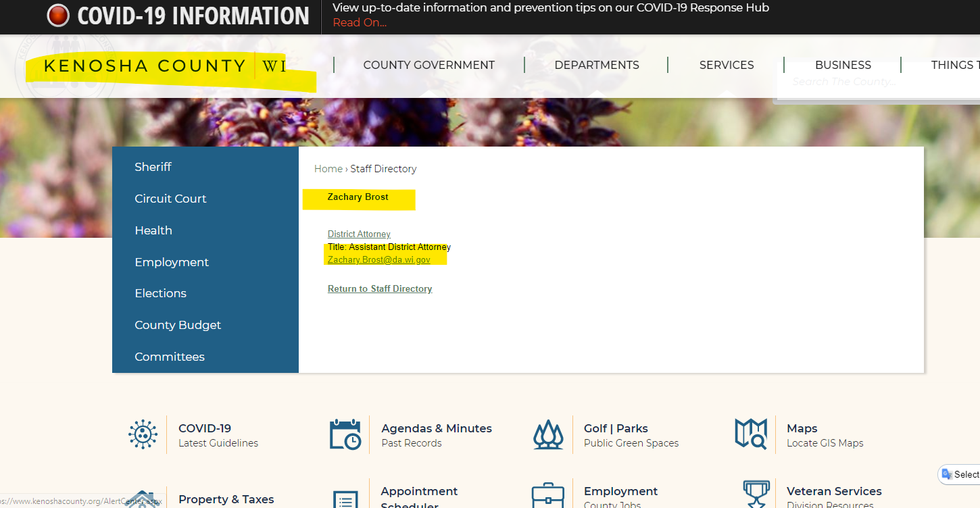This screenshot has height=508, width=980.
Task: Open the Departments menu
Action: point(597,65)
